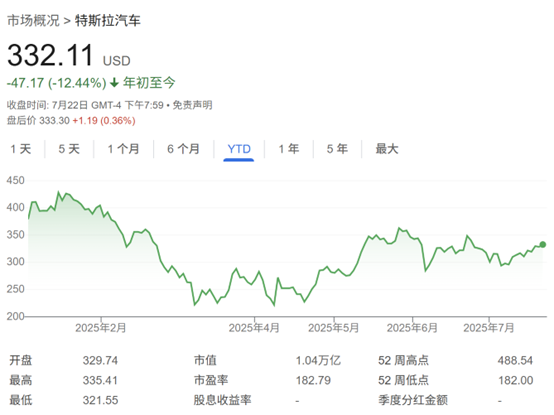The image size is (554, 415).
Task: Click the 2025年5月 axis label
Action: 333,328
